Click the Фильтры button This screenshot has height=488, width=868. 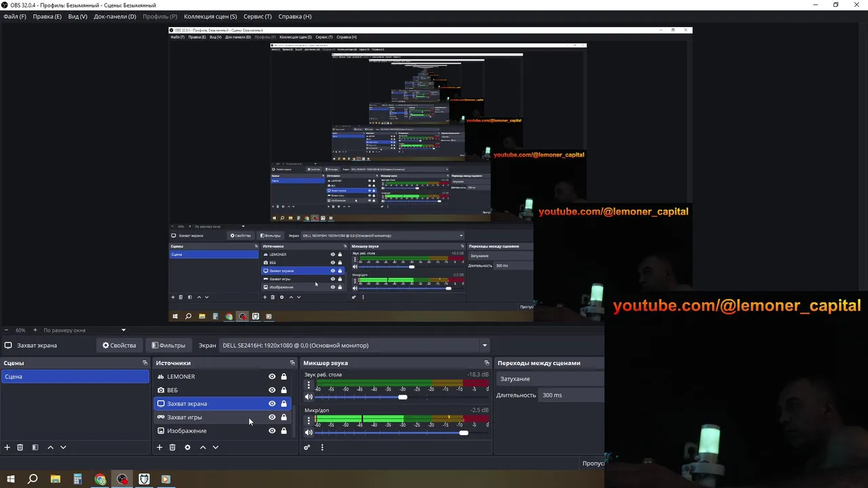click(x=169, y=346)
